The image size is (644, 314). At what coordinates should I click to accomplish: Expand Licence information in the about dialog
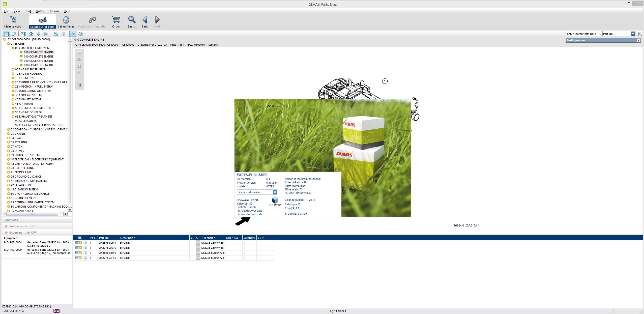click(275, 192)
